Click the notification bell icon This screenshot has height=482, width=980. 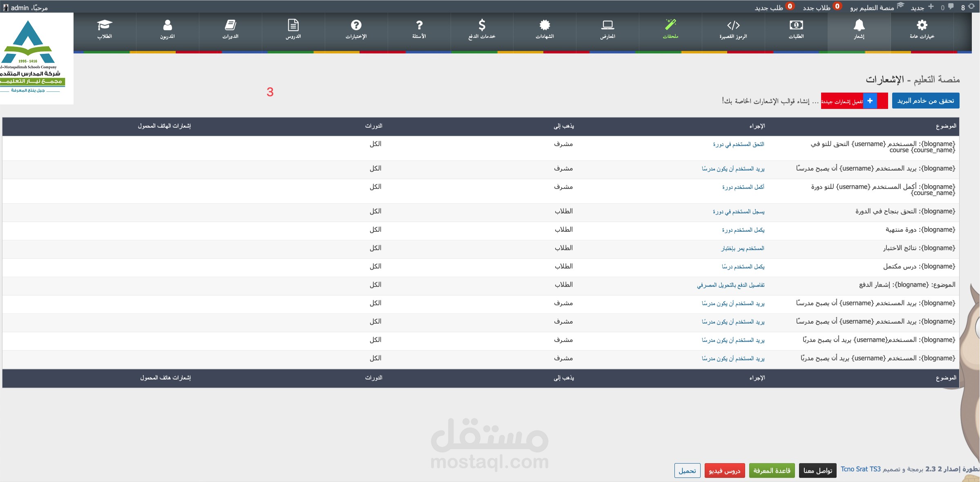click(x=859, y=25)
